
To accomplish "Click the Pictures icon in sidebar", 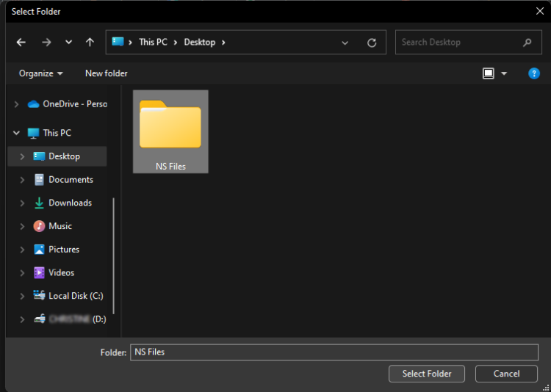I will pyautogui.click(x=39, y=250).
